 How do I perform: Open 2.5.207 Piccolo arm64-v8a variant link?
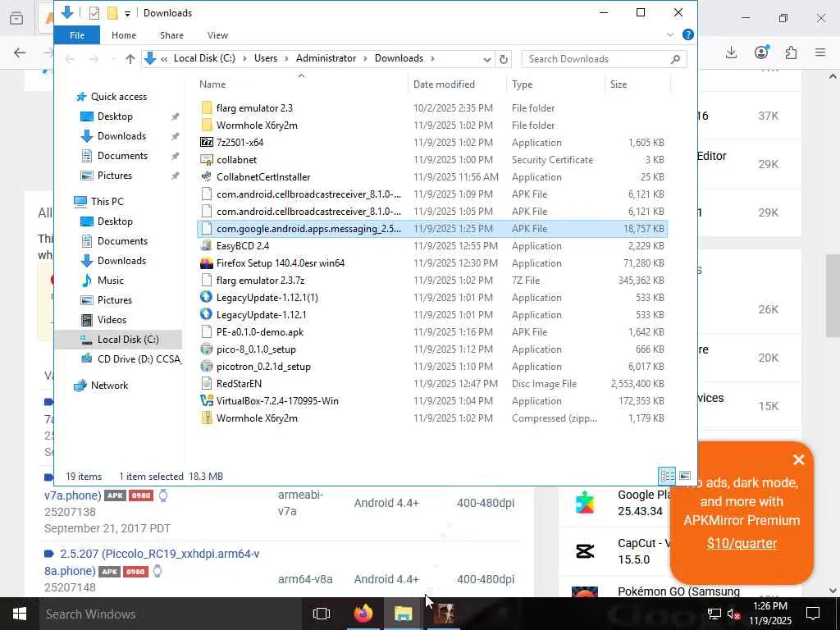pyautogui.click(x=152, y=562)
